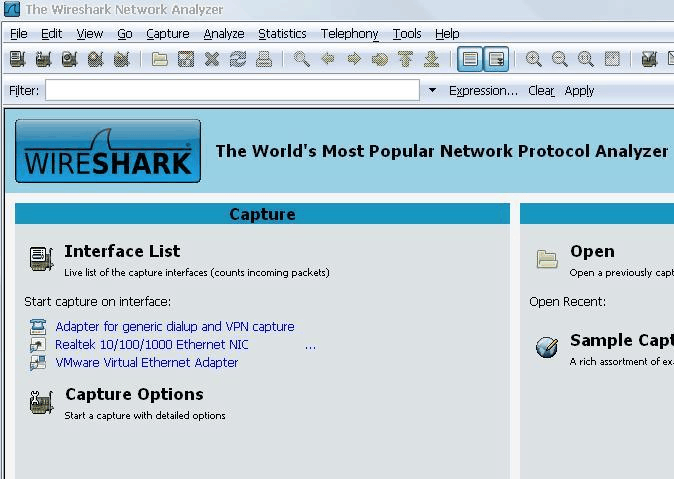Open the File menu
The height and width of the screenshot is (479, 674).
pos(18,34)
